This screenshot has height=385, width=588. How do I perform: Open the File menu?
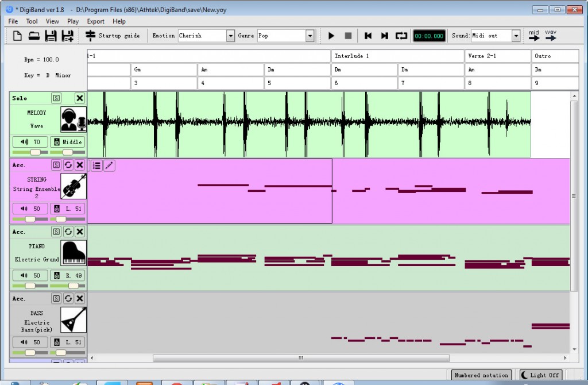tap(13, 21)
